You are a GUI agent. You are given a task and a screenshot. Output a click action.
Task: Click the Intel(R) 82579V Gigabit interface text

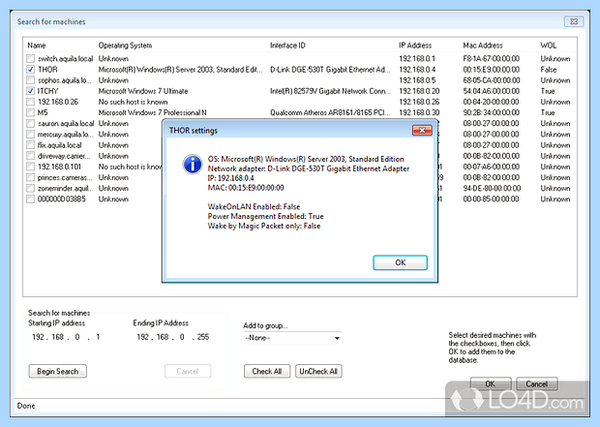point(330,91)
